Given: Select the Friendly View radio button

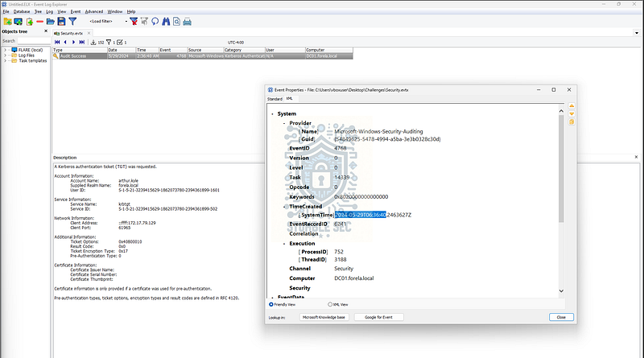Looking at the screenshot, I should (x=271, y=305).
